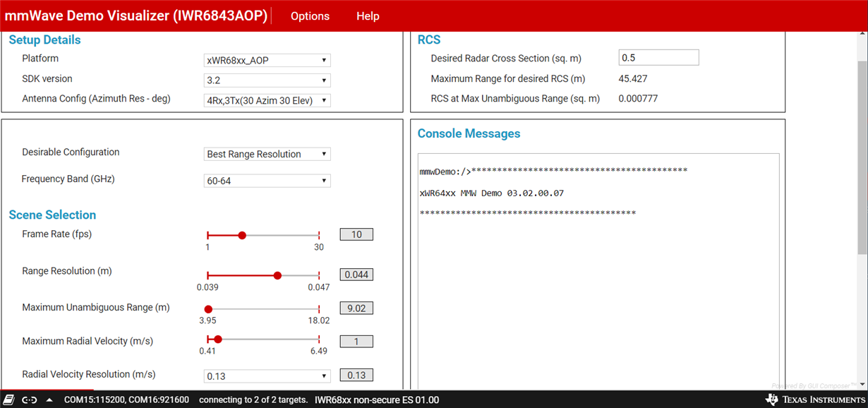Open the Help menu
868x408 pixels.
368,16
